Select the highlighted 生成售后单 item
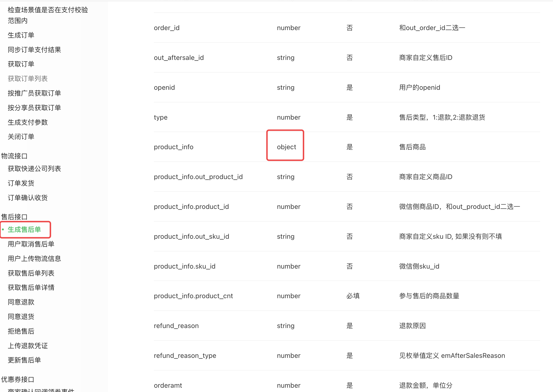 coord(24,230)
